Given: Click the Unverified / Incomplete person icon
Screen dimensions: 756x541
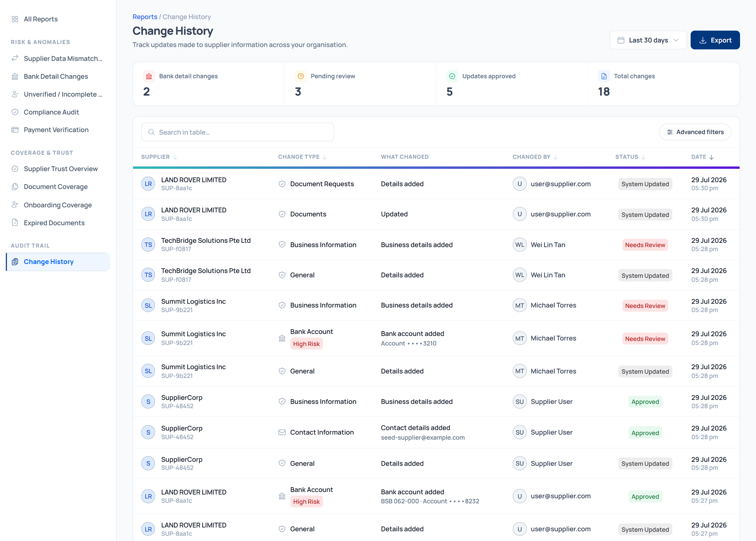Looking at the screenshot, I should pyautogui.click(x=15, y=94).
